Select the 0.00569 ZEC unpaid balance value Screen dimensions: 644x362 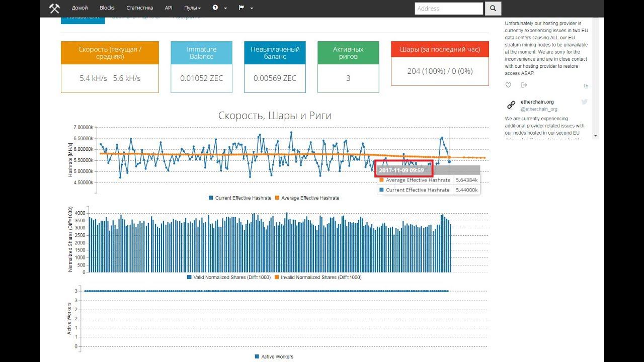coord(275,78)
